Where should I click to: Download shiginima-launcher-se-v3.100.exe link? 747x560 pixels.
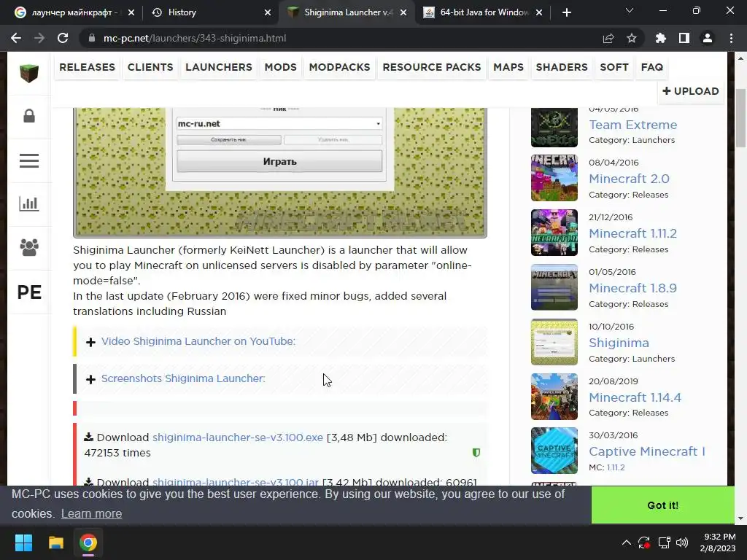[238, 437]
